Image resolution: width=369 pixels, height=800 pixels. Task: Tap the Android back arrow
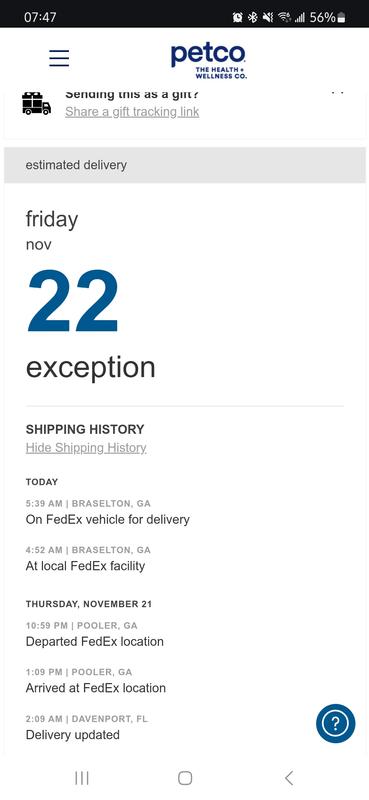[x=289, y=778]
